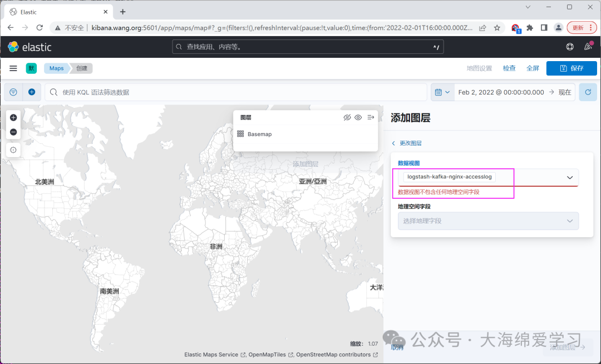Click the refresh icon beside the time range
The width and height of the screenshot is (601, 364).
point(588,92)
